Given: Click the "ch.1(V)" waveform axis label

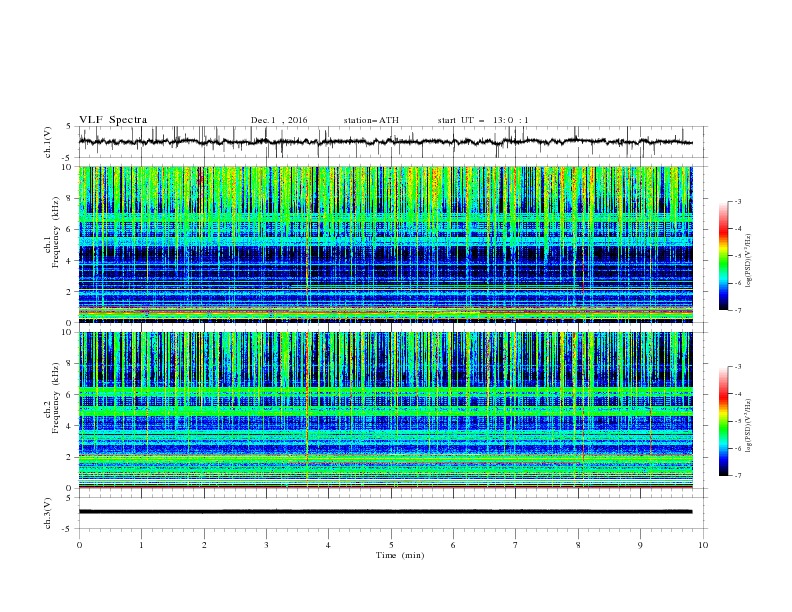Looking at the screenshot, I should coord(48,142).
